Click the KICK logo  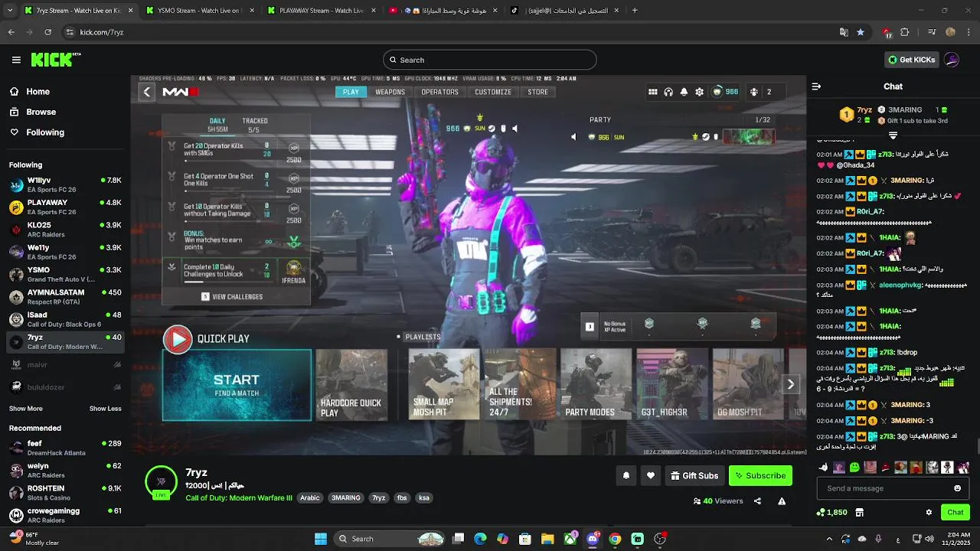click(x=56, y=60)
